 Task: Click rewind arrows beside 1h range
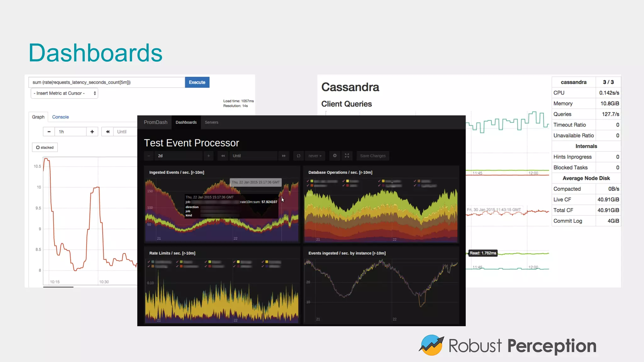108,132
